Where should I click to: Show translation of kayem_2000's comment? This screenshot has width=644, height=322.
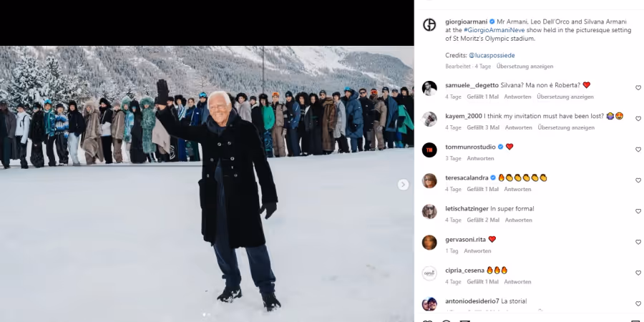click(x=566, y=128)
